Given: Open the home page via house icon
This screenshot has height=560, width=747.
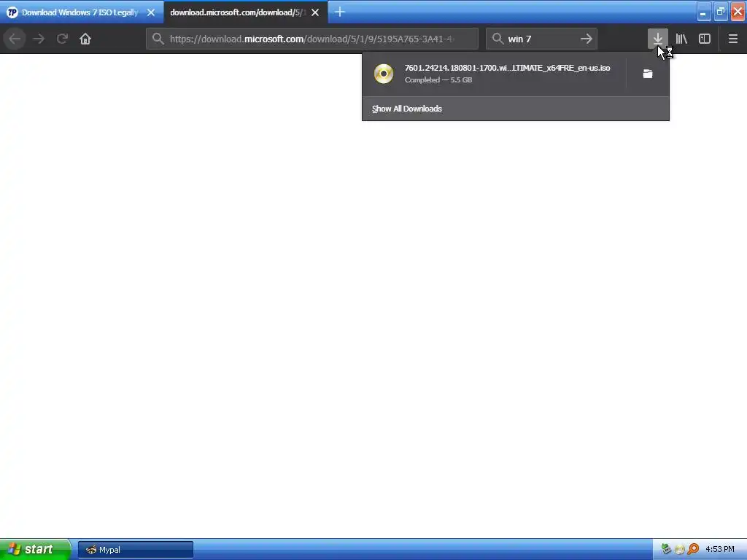Looking at the screenshot, I should pyautogui.click(x=85, y=39).
